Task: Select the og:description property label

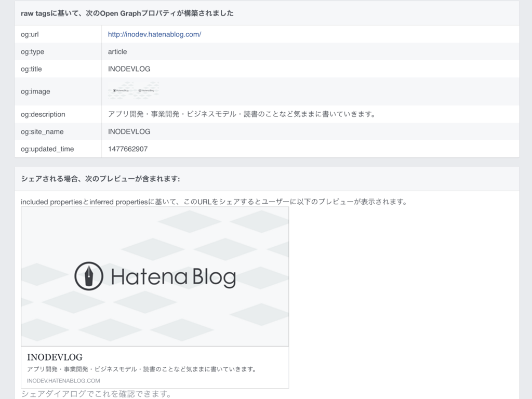Action: tap(43, 114)
